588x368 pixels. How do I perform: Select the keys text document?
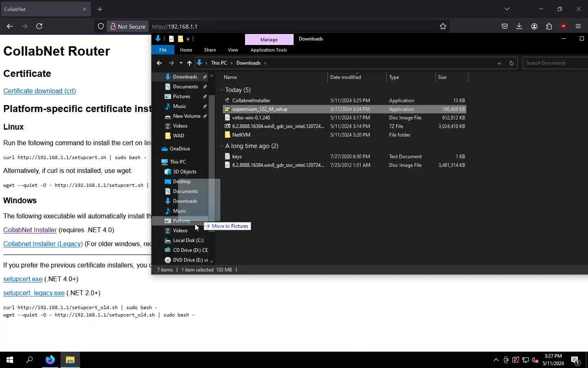pos(344,157)
